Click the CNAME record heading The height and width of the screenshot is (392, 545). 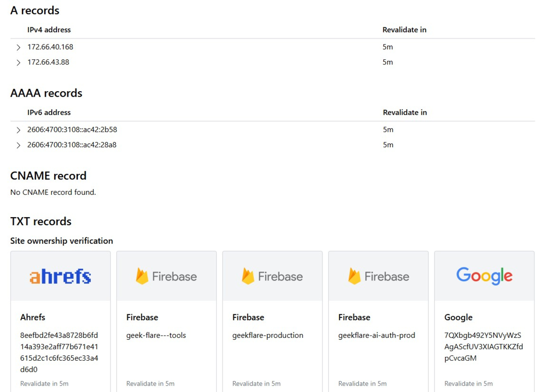pos(48,176)
